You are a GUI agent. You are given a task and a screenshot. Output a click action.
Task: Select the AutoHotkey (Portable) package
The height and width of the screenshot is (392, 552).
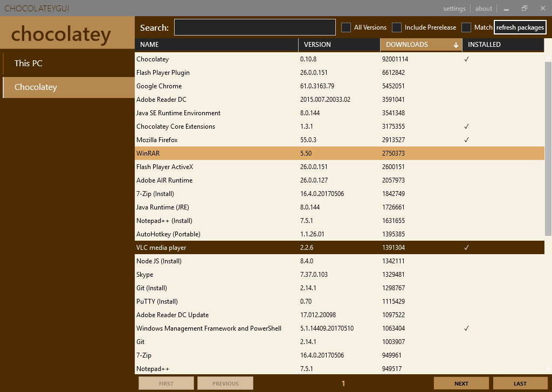(x=340, y=234)
